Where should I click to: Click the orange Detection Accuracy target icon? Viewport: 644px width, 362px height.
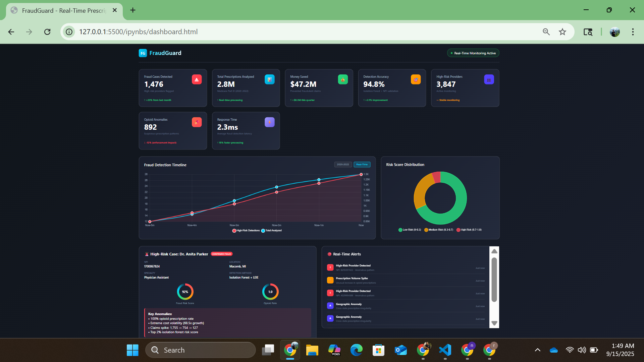[x=416, y=79]
